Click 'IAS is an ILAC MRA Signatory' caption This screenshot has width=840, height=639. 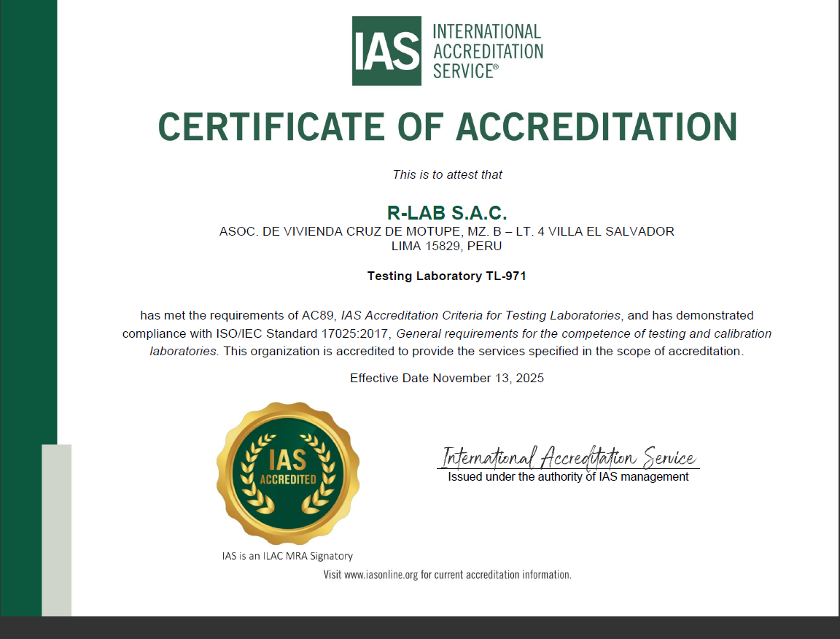(288, 556)
